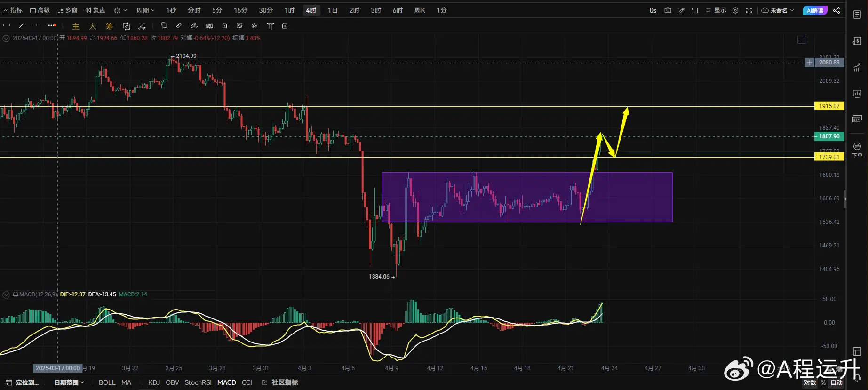Expand the 周期 period dropdown
Viewport: 868px width, 390px height.
pyautogui.click(x=145, y=10)
